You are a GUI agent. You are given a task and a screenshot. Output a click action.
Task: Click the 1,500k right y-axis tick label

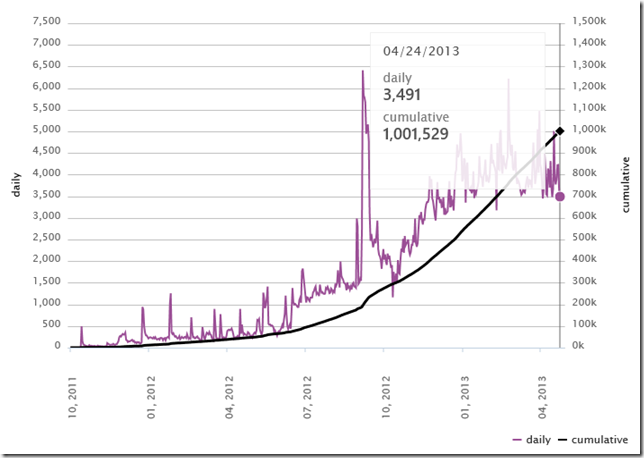coord(590,22)
